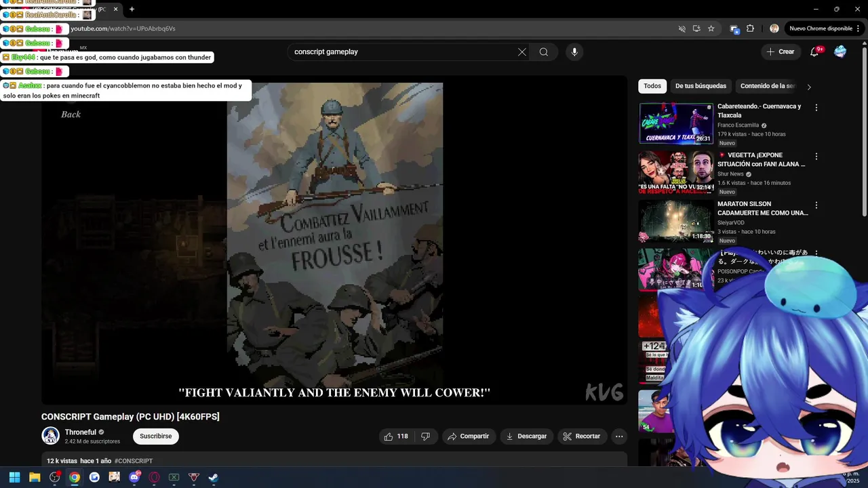Open more actions ellipsis below the video
Viewport: 868px width, 488px height.
coord(619,436)
